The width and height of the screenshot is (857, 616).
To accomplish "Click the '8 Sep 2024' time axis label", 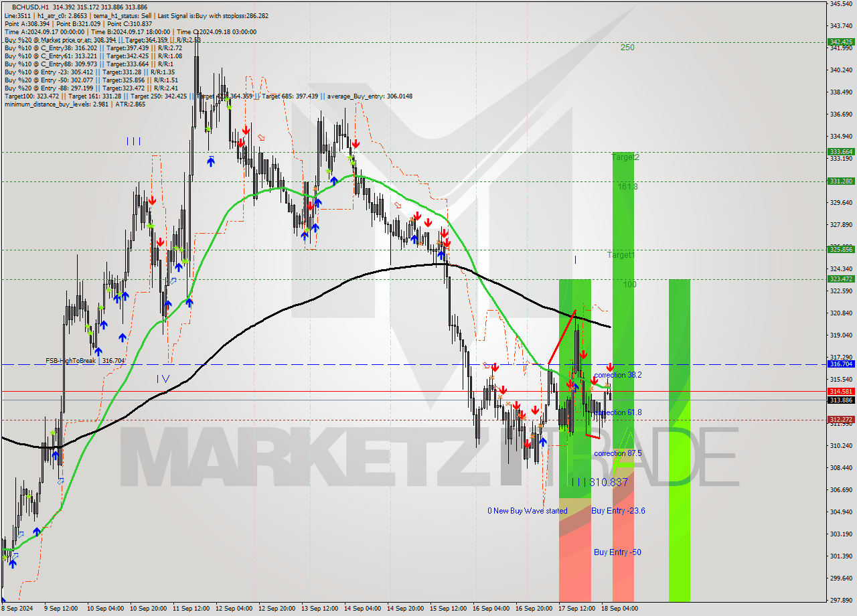I will (17, 609).
